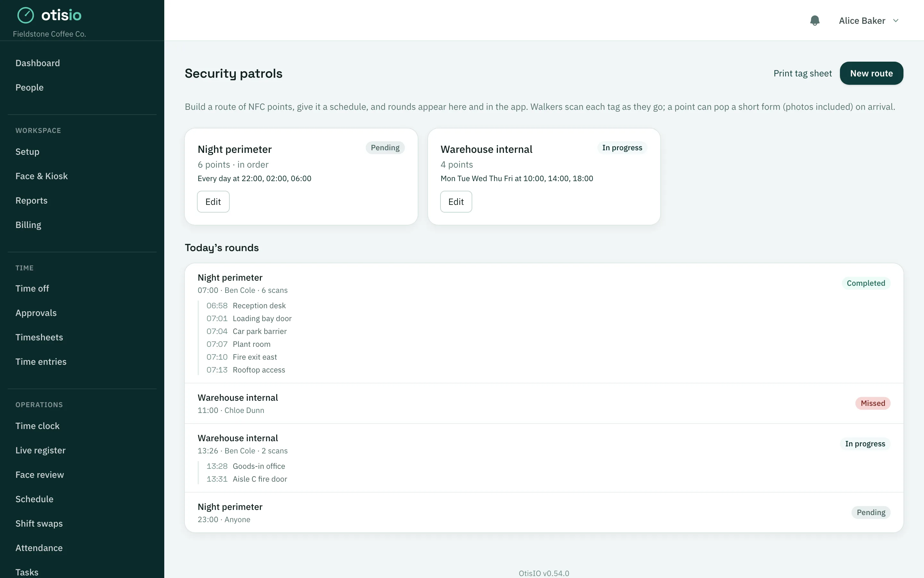Image resolution: width=924 pixels, height=578 pixels.
Task: Navigate to Face & Kiosk
Action: (x=41, y=176)
